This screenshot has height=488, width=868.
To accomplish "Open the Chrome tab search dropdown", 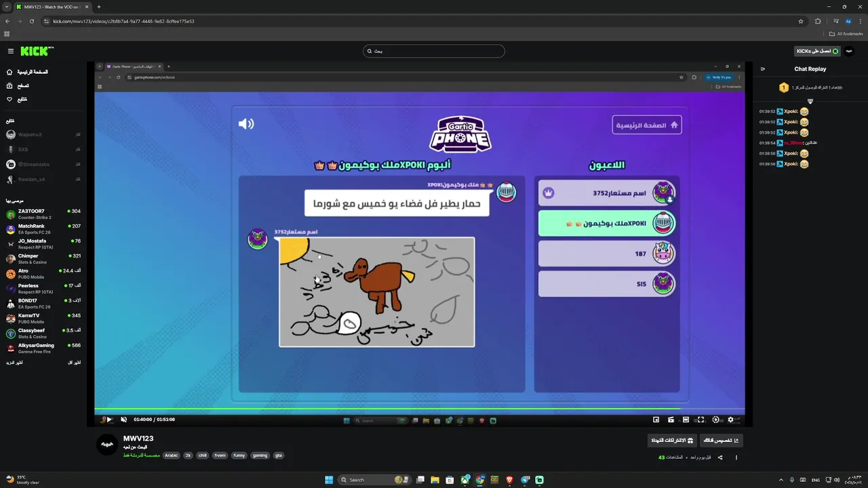I will [x=7, y=7].
